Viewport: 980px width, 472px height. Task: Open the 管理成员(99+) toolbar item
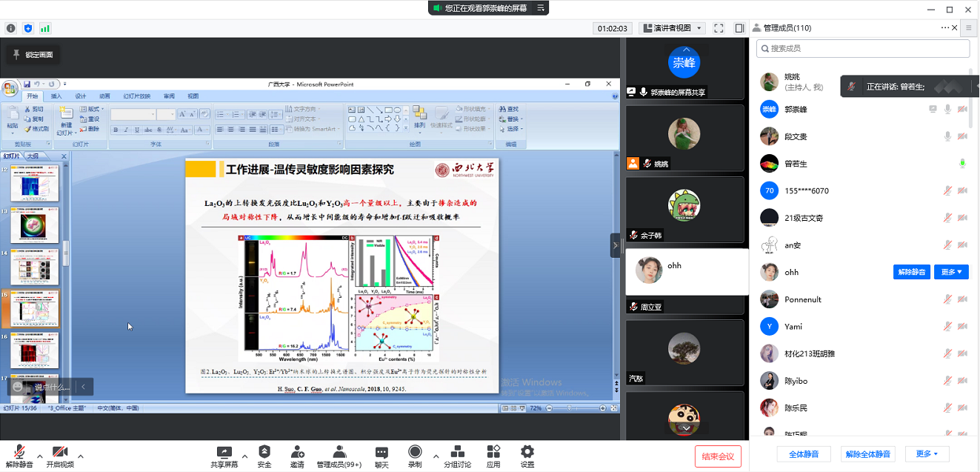pos(339,456)
